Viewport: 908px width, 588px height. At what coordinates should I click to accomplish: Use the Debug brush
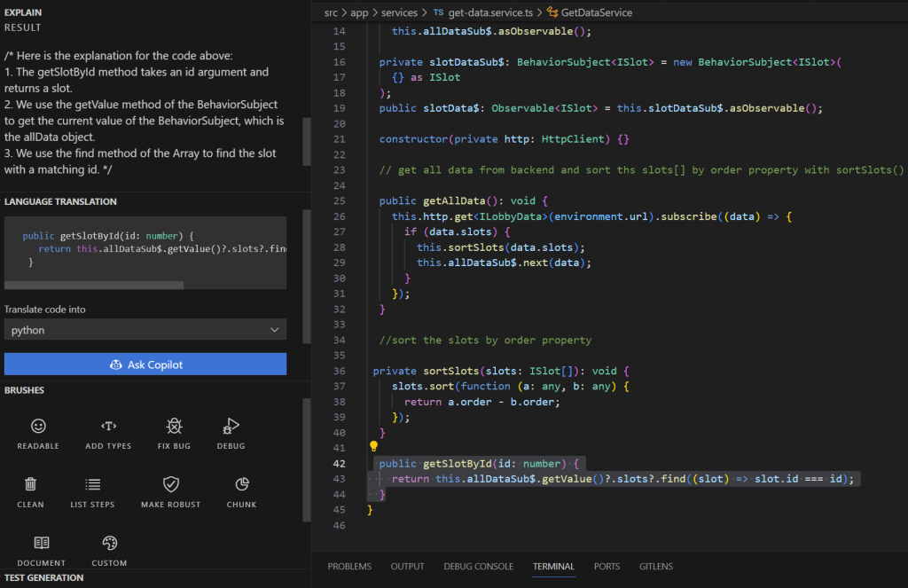[231, 433]
